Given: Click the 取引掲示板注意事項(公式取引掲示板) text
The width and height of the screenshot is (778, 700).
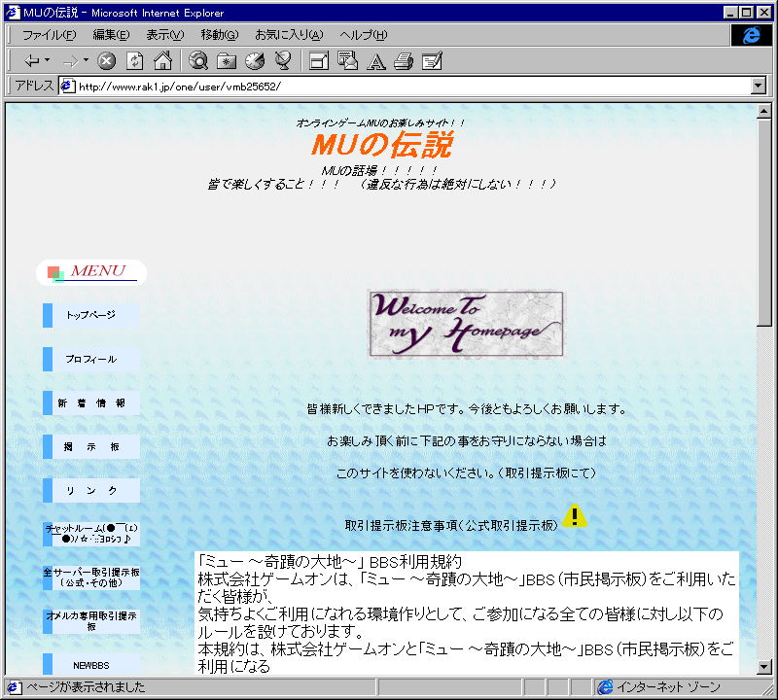Looking at the screenshot, I should click(451, 525).
